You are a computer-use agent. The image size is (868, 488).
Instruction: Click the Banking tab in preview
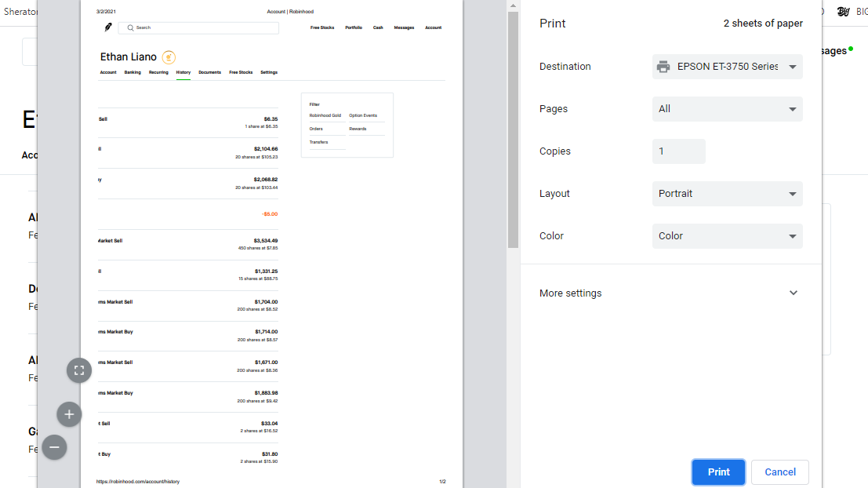(x=133, y=72)
